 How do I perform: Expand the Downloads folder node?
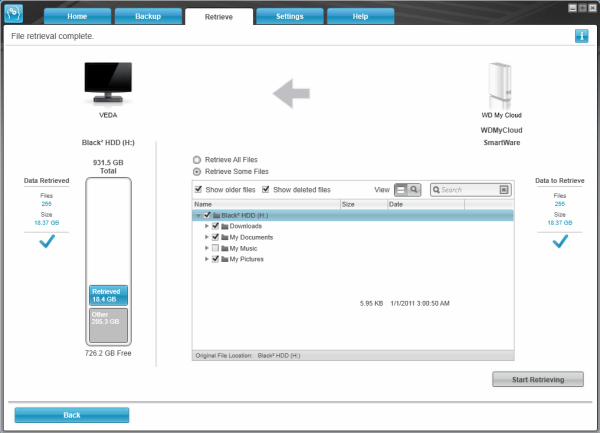click(x=207, y=226)
